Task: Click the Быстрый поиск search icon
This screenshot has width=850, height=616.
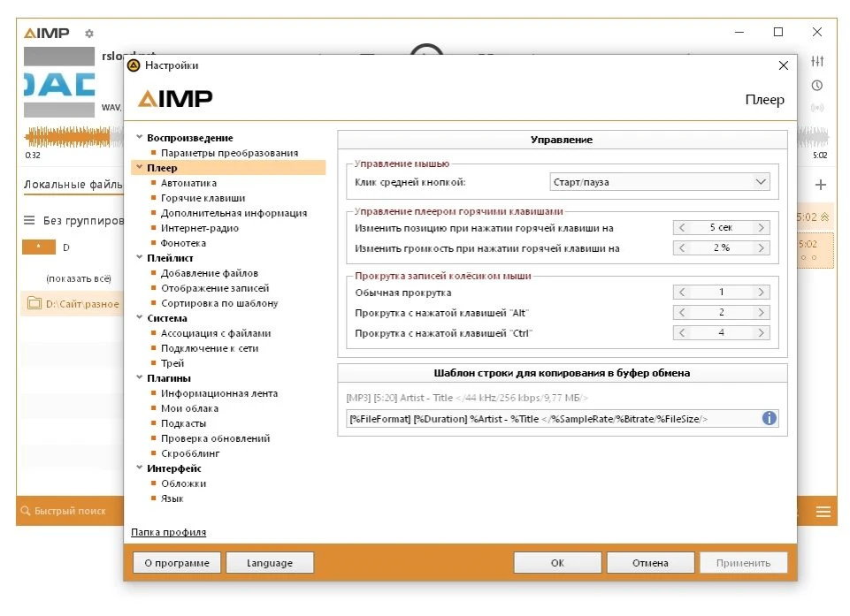Action: tap(25, 511)
